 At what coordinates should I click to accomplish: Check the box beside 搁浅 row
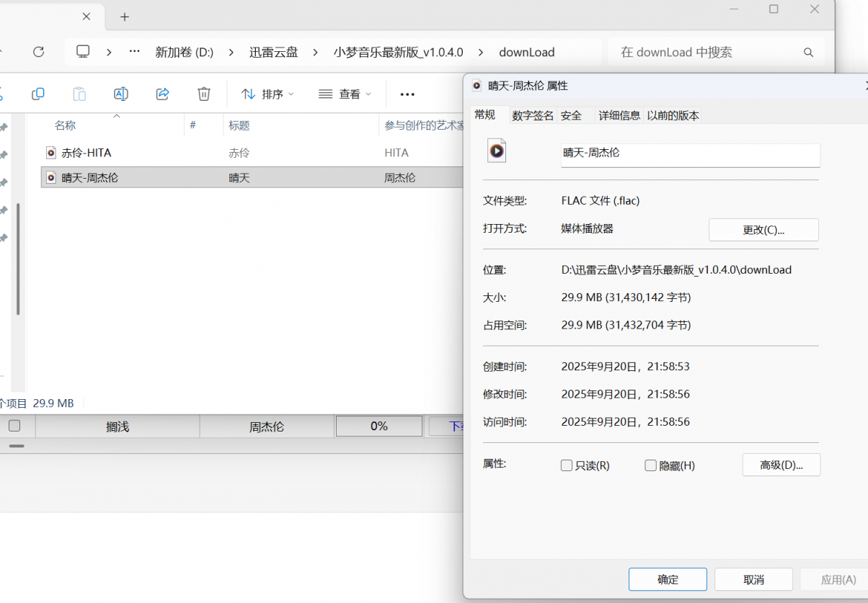pyautogui.click(x=14, y=426)
